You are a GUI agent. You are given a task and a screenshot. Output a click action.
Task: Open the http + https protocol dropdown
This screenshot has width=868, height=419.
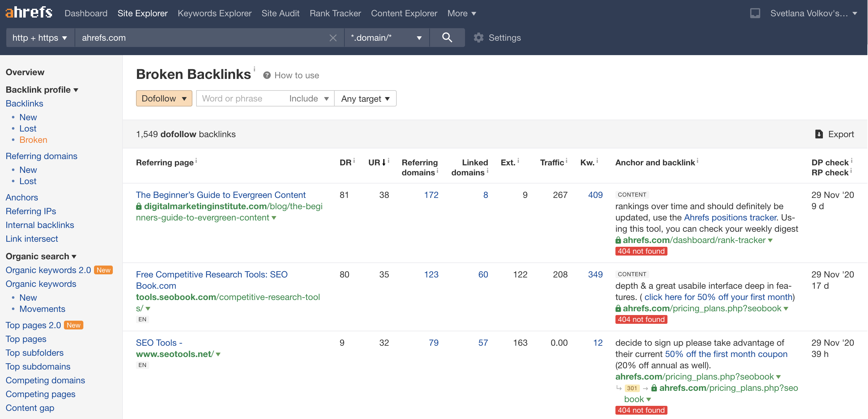(40, 37)
